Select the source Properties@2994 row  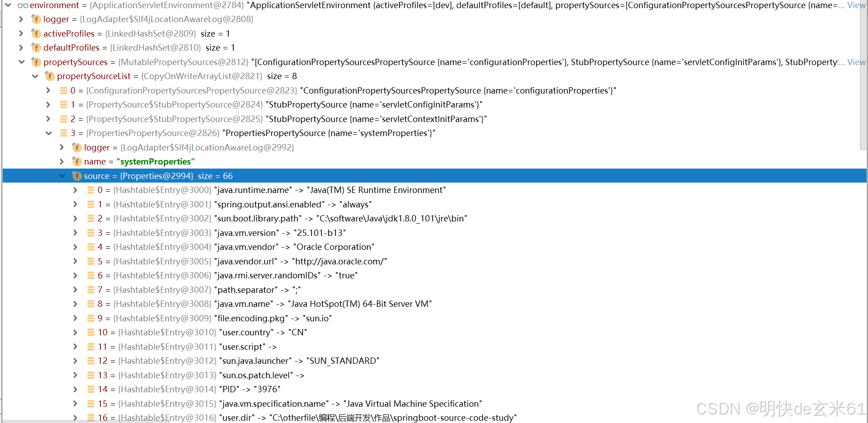pyautogui.click(x=434, y=176)
